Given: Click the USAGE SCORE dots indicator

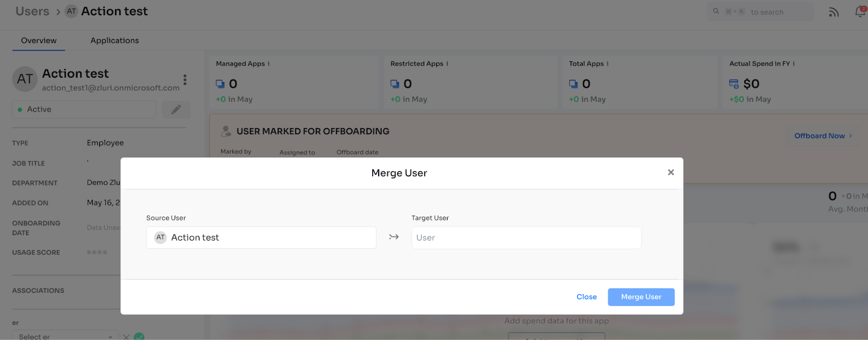Looking at the screenshot, I should [x=97, y=253].
